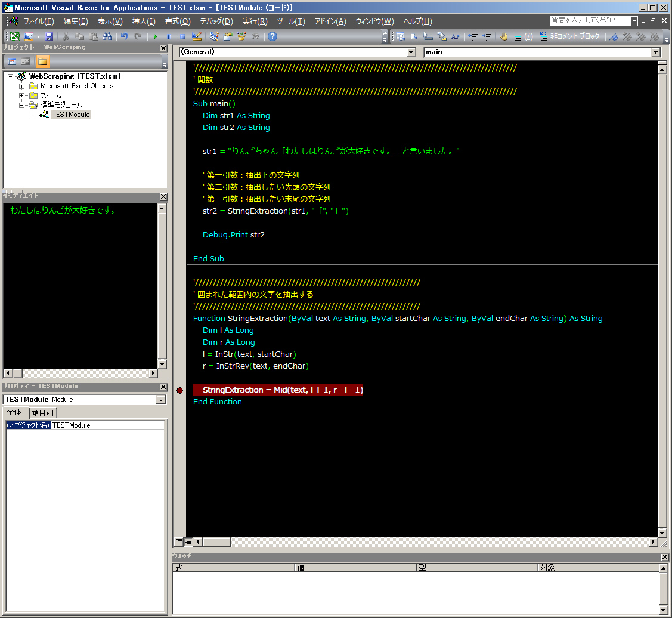Run the main macro with the Run icon
This screenshot has height=618, width=672.
155,36
